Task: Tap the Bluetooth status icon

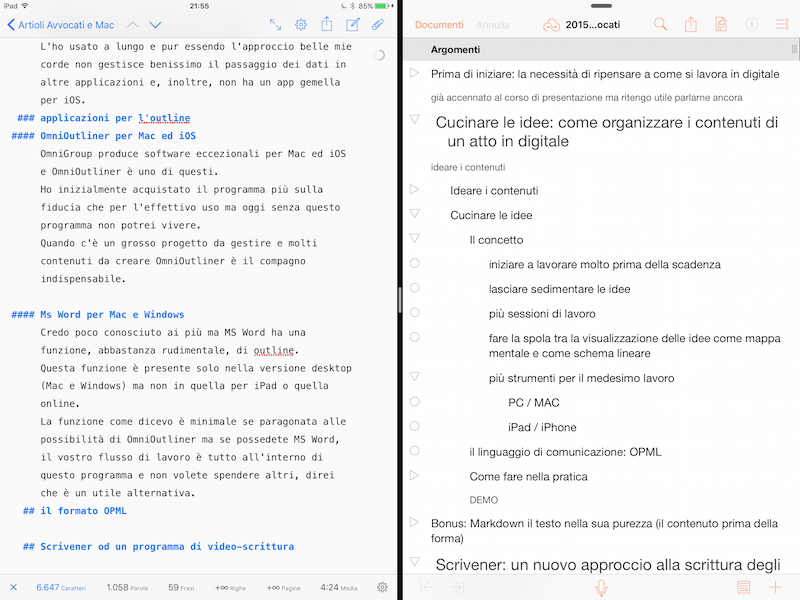Action: coord(352,6)
